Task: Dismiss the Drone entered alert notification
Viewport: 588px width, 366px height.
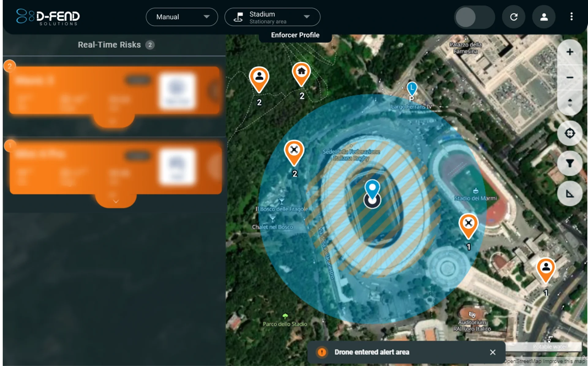Action: [492, 352]
